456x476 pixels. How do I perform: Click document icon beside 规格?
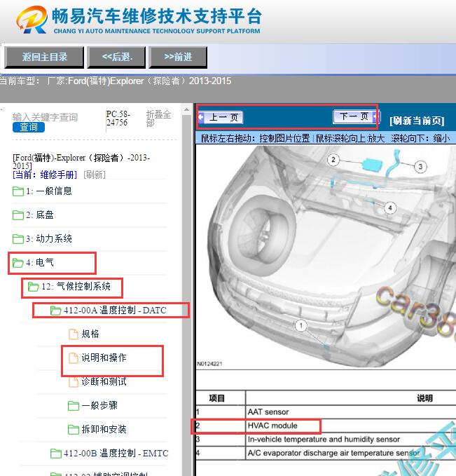(73, 334)
